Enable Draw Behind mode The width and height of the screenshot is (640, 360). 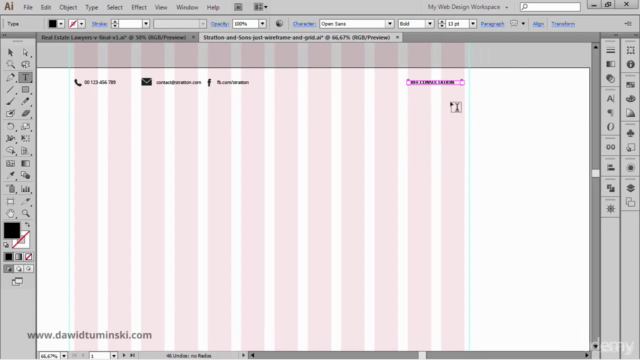click(x=18, y=269)
